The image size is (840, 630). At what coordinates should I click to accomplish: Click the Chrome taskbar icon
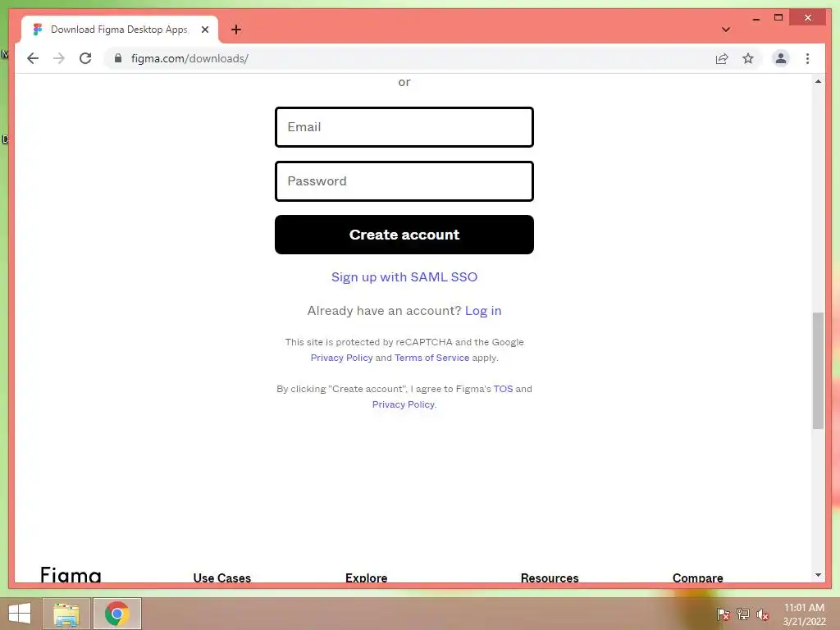(116, 614)
